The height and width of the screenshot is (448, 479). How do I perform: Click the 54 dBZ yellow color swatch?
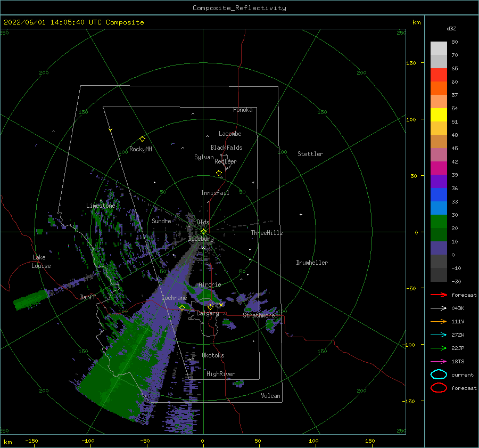click(439, 115)
